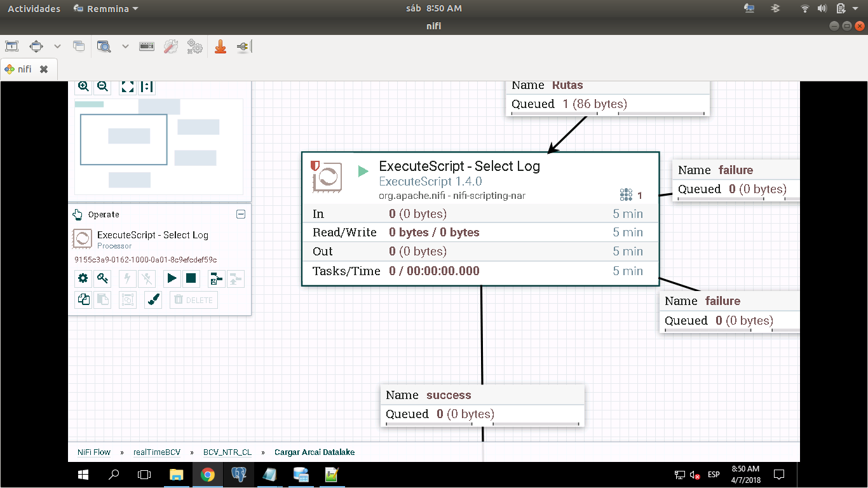Start the processor with the Operate play button
The height and width of the screenshot is (488, 868).
coord(172,278)
